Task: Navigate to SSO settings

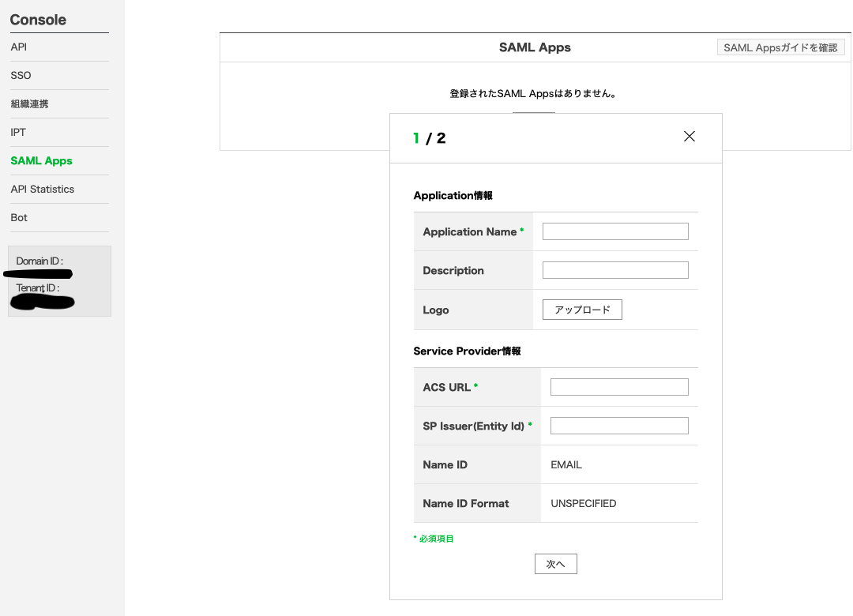Action: [20, 75]
